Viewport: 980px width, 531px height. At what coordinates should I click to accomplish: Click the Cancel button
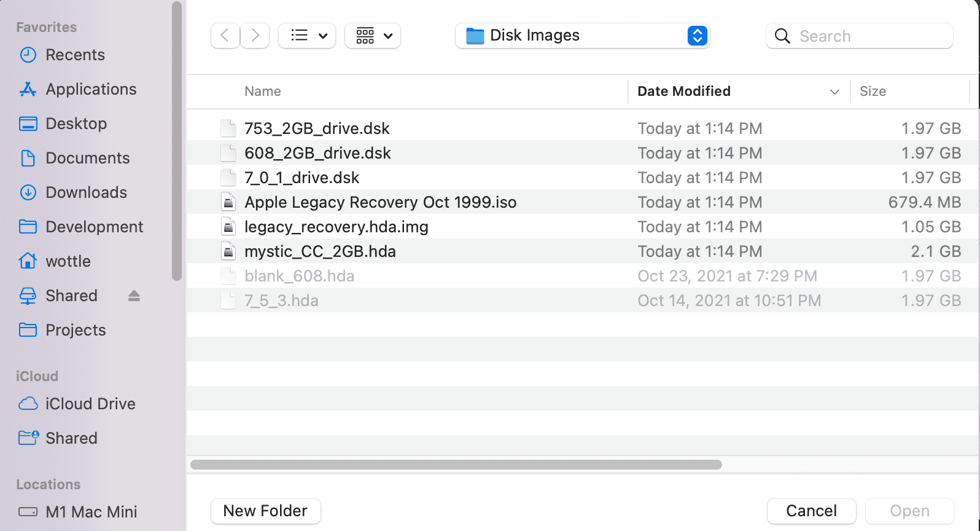pyautogui.click(x=811, y=511)
